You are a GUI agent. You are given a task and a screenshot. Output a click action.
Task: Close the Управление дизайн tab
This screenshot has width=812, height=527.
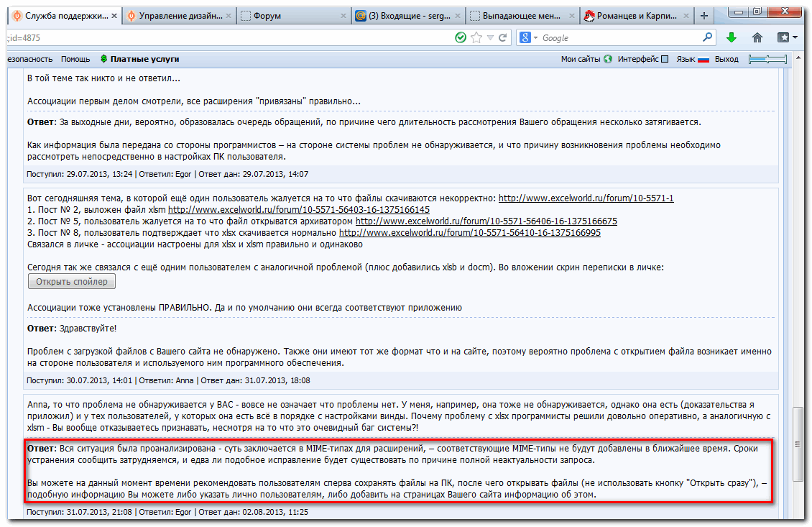(x=229, y=16)
